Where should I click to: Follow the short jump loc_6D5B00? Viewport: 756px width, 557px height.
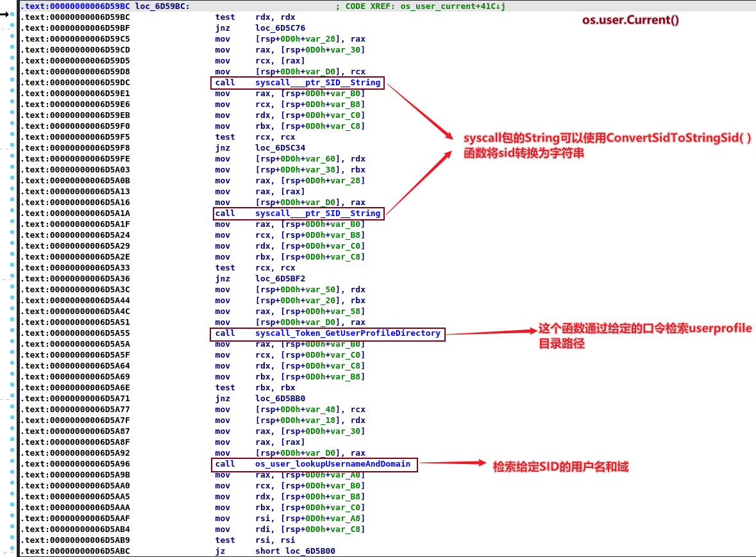[x=310, y=551]
